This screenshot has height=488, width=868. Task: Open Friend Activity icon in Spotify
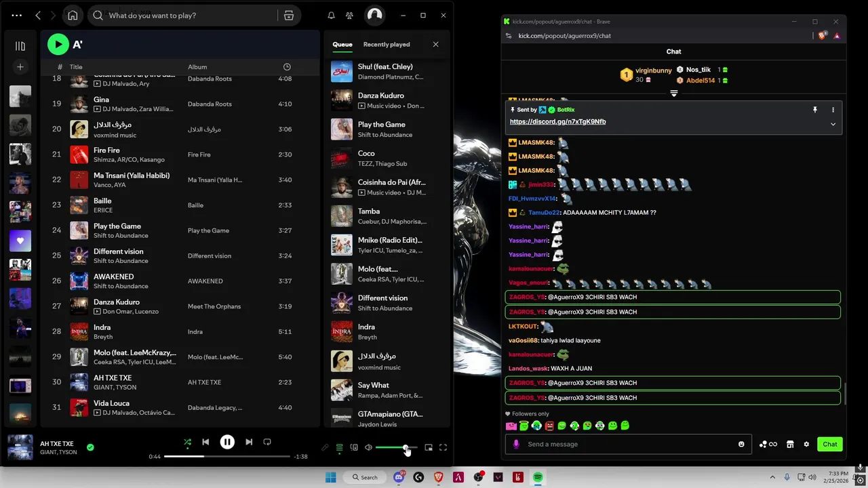(x=349, y=15)
